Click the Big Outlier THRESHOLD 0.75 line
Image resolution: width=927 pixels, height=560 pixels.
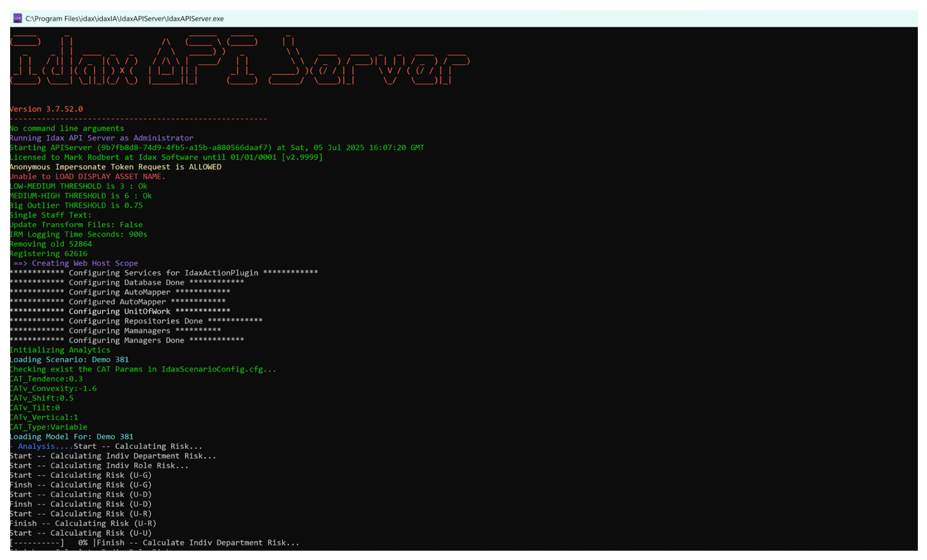coord(76,206)
